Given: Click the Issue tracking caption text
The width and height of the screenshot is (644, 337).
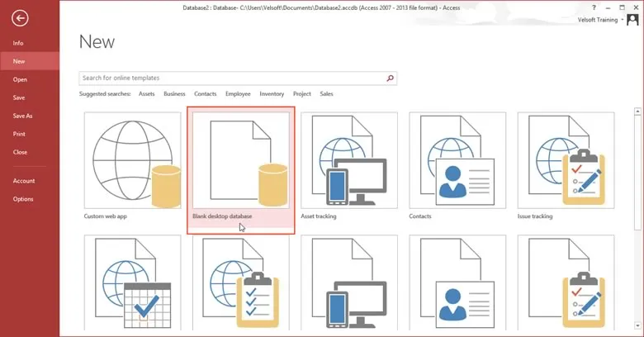Looking at the screenshot, I should (x=535, y=216).
